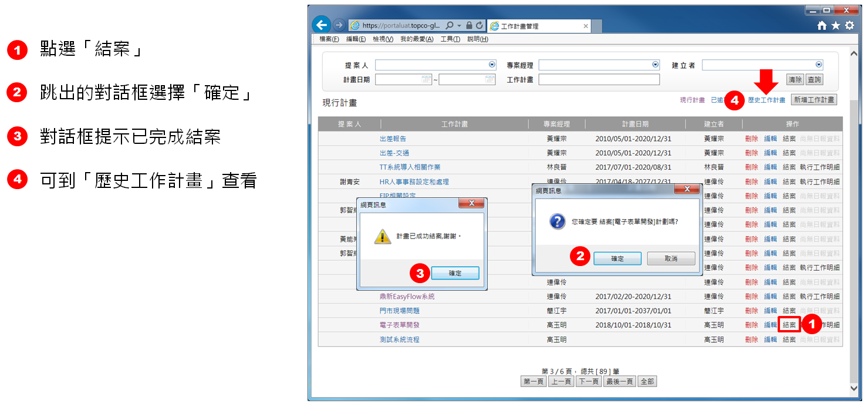Open the browser settings gear icon
This screenshot has width=868, height=407.
point(849,26)
